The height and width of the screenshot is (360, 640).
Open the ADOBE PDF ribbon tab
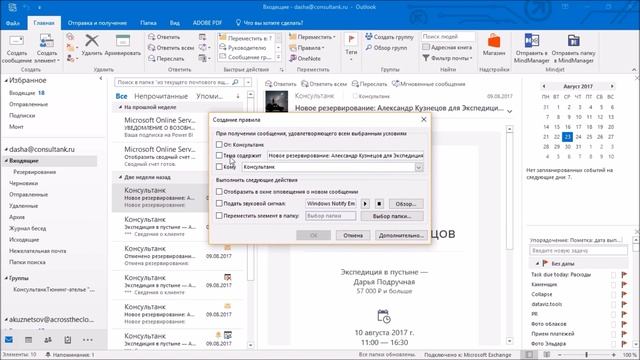click(207, 23)
